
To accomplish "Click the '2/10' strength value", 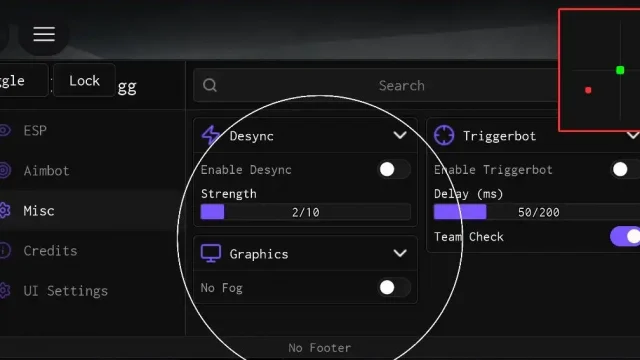I will click(306, 212).
